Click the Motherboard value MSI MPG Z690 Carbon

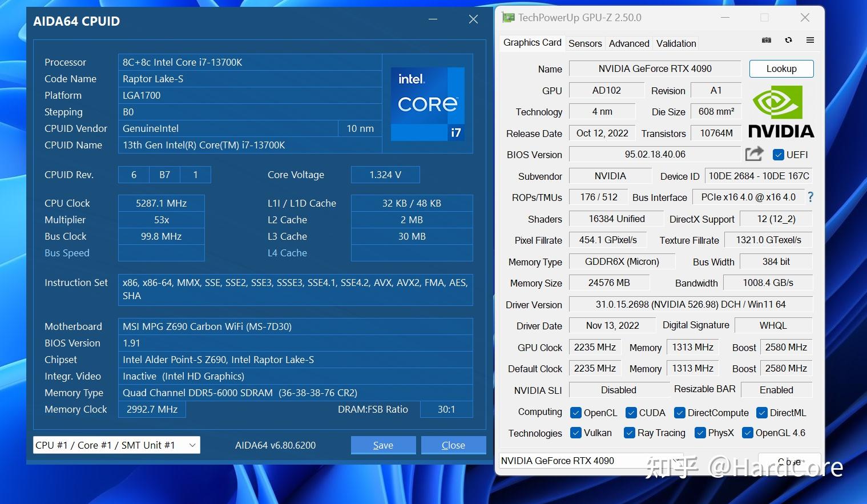tap(296, 326)
